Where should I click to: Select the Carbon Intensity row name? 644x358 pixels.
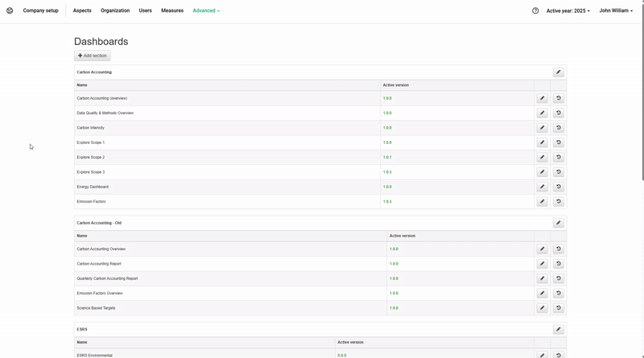(90, 128)
